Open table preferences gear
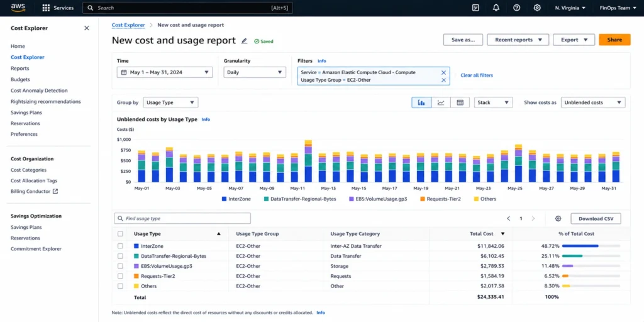The height and width of the screenshot is (322, 644). 558,218
